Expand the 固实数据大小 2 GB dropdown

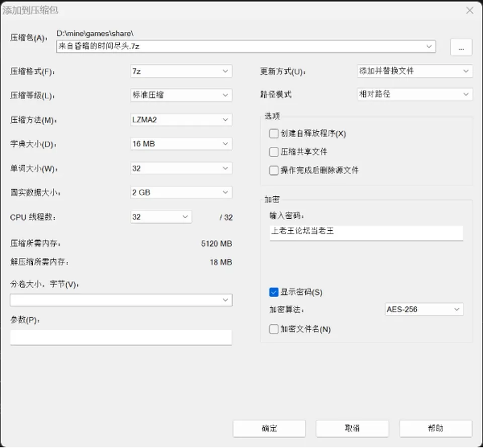click(x=181, y=193)
